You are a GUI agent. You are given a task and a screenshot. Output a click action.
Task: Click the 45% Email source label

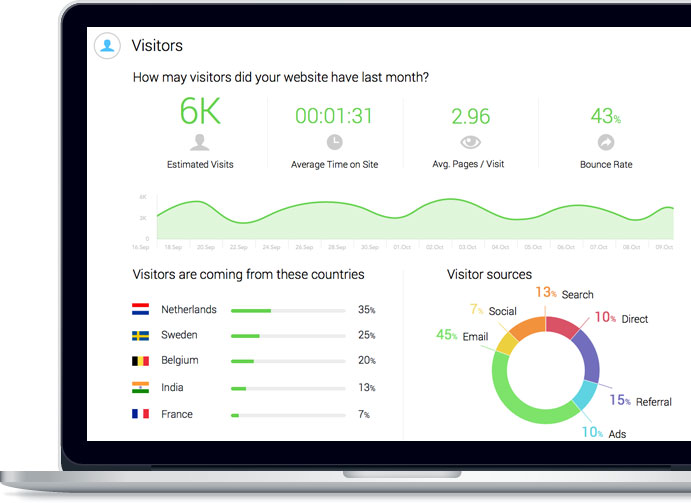click(462, 335)
